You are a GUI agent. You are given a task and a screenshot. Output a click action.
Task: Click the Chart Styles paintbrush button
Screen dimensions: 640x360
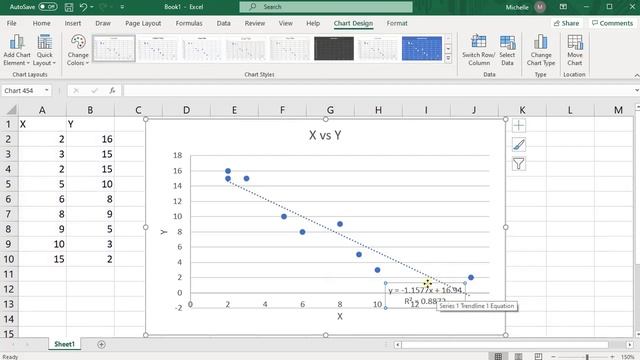519,144
